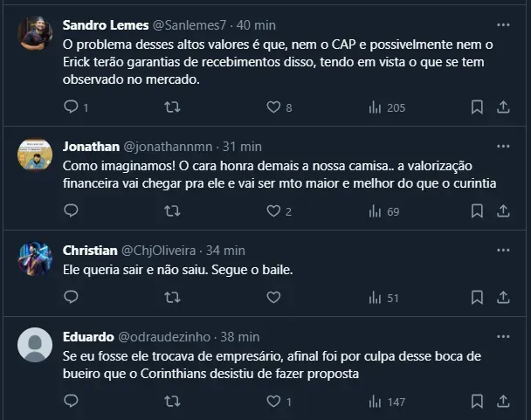The image size is (531, 420).
Task: View analytics of Eduardo's tweet
Action: click(x=376, y=401)
